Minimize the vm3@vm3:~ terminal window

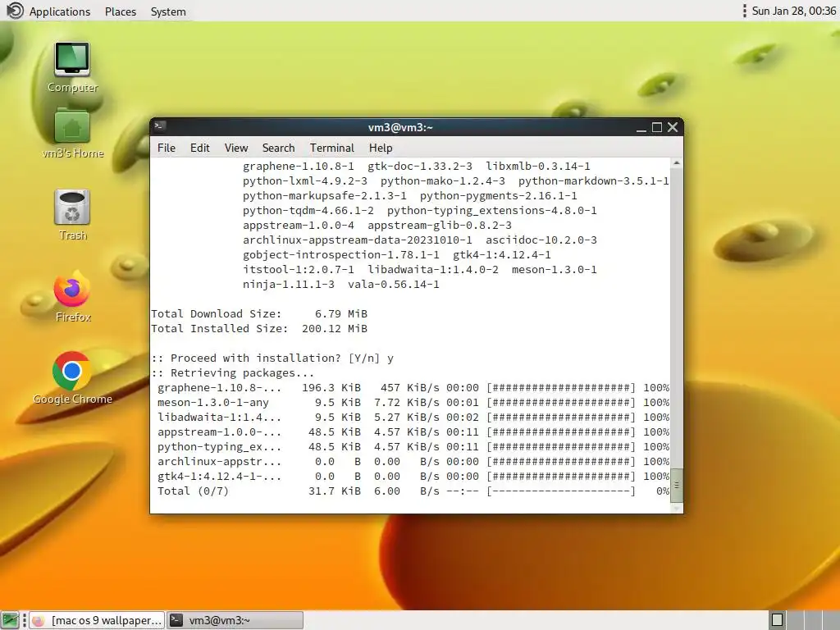click(x=641, y=127)
